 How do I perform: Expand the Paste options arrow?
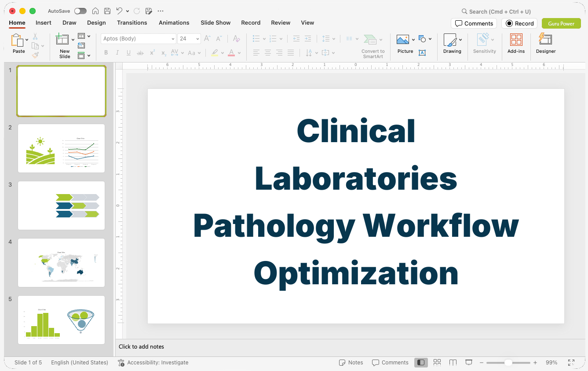coord(27,40)
